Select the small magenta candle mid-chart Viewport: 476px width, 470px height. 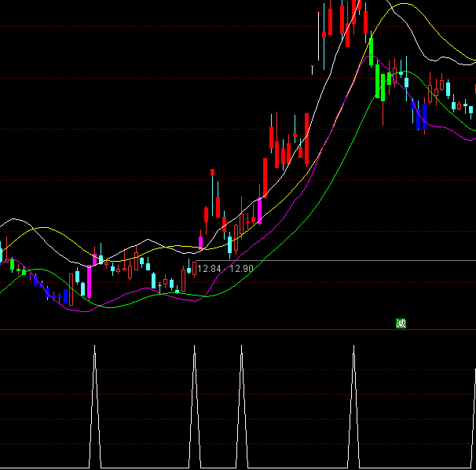200,243
